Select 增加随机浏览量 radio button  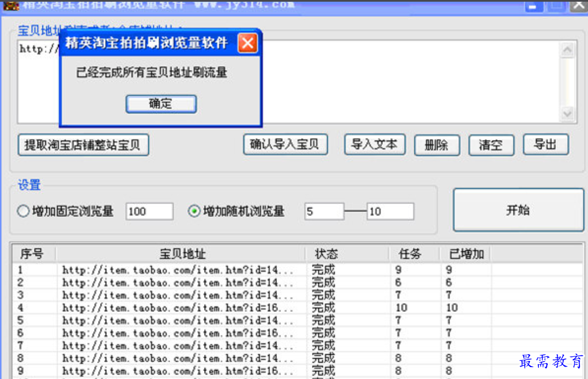(194, 211)
